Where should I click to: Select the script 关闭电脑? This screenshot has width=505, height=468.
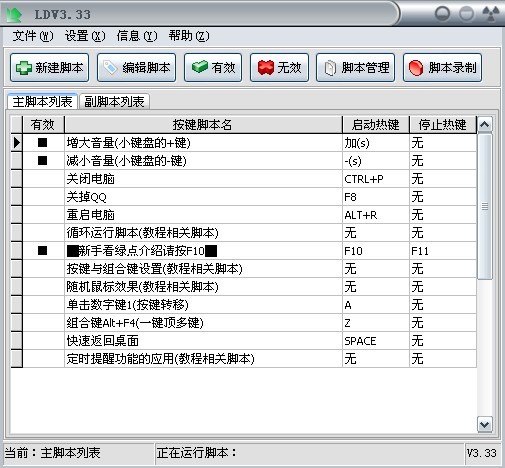[x=203, y=179]
